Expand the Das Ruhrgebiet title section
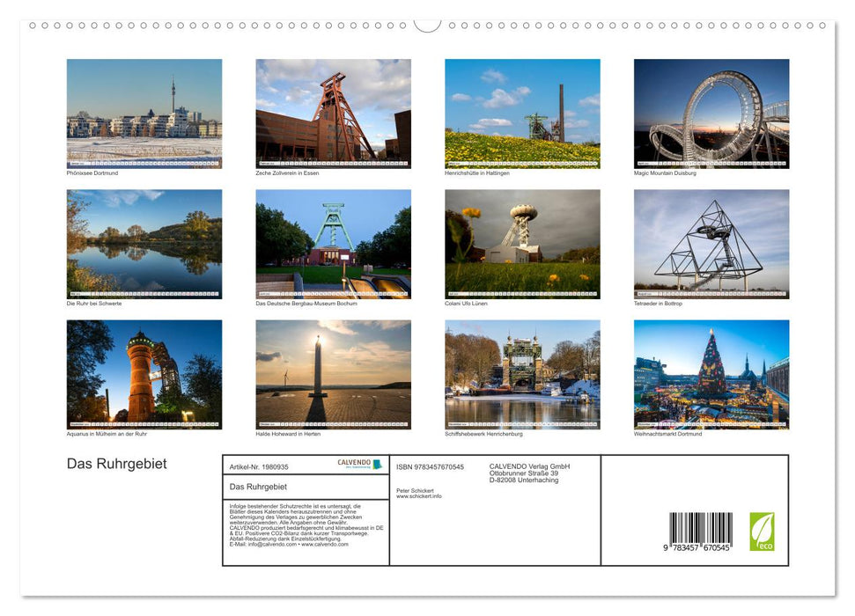 [x=115, y=463]
